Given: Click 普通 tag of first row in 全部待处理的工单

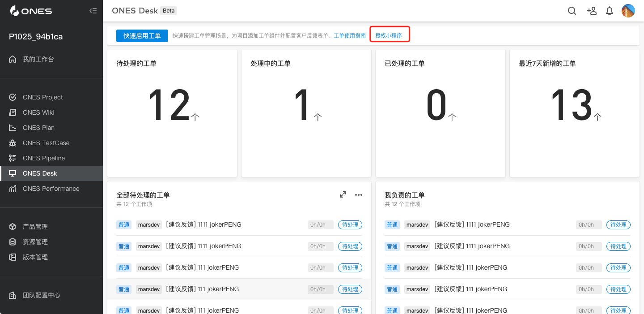Looking at the screenshot, I should pyautogui.click(x=124, y=225).
